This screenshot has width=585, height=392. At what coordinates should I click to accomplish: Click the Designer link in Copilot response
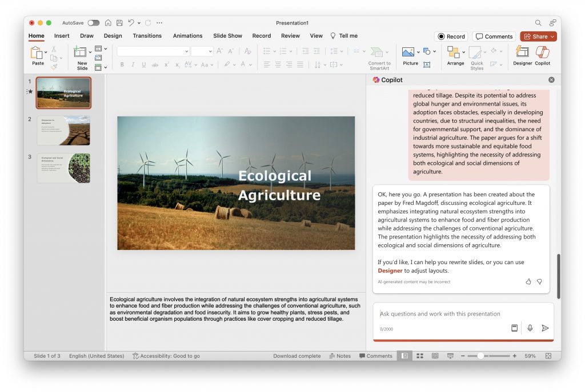point(390,270)
